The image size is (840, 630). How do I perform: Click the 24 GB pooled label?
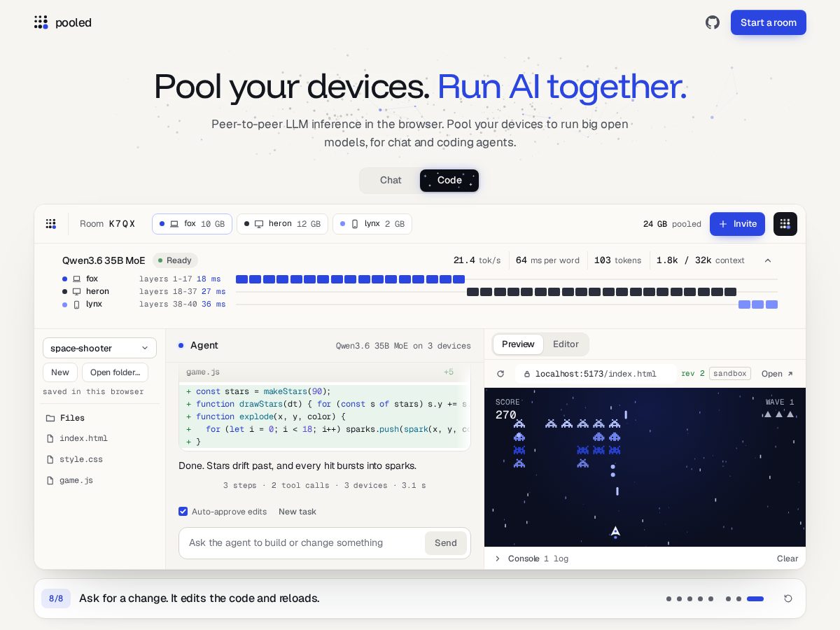tap(672, 224)
